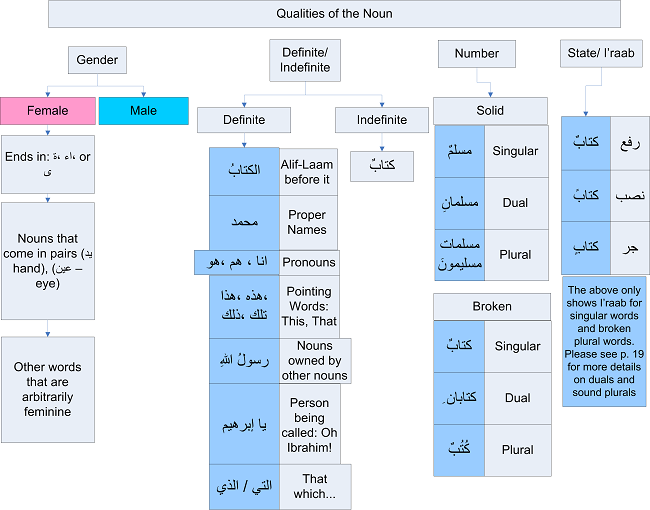Select the arbitrarily feminine words box
The image size is (650, 510).
click(48, 389)
